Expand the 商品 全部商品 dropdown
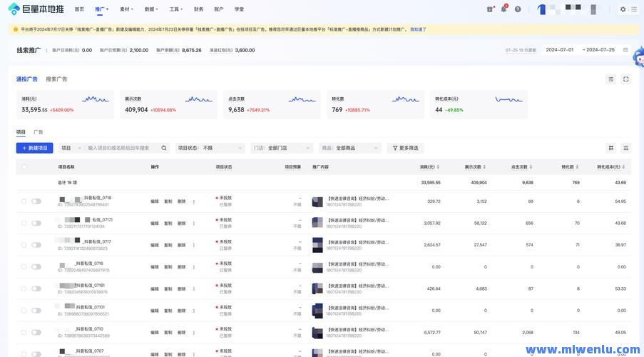The height and width of the screenshot is (357, 644). pos(350,148)
